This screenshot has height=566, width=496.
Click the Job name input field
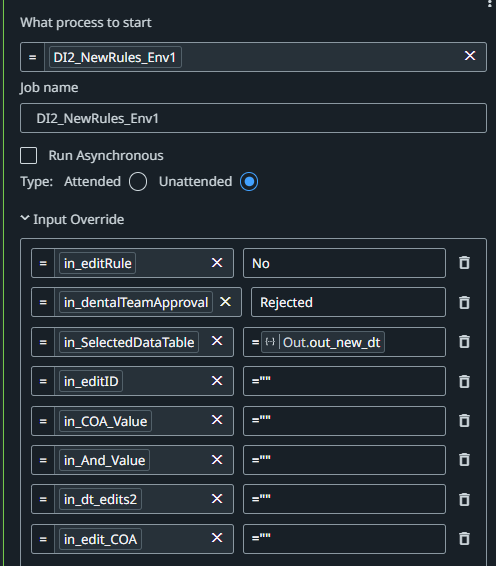pyautogui.click(x=253, y=118)
